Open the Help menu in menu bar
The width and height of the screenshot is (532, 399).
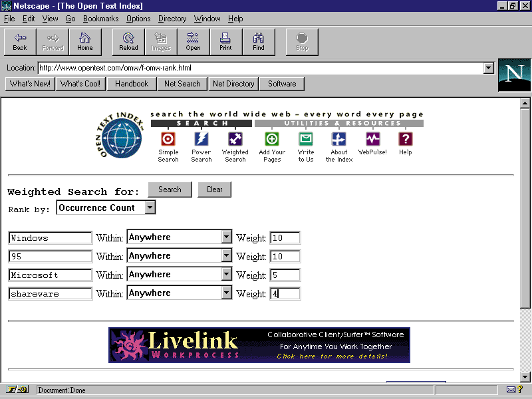pyautogui.click(x=235, y=19)
